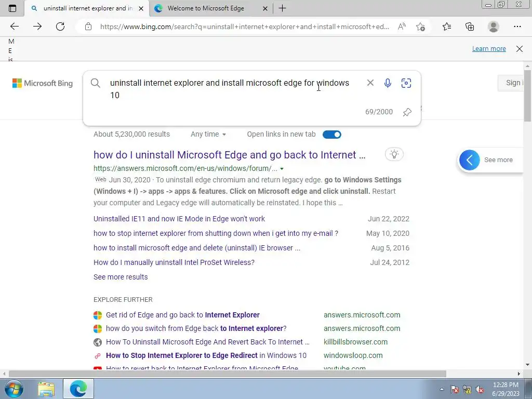Image resolution: width=532 pixels, height=399 pixels.
Task: Click the horizontal scrollbar thumb
Action: 228,374
